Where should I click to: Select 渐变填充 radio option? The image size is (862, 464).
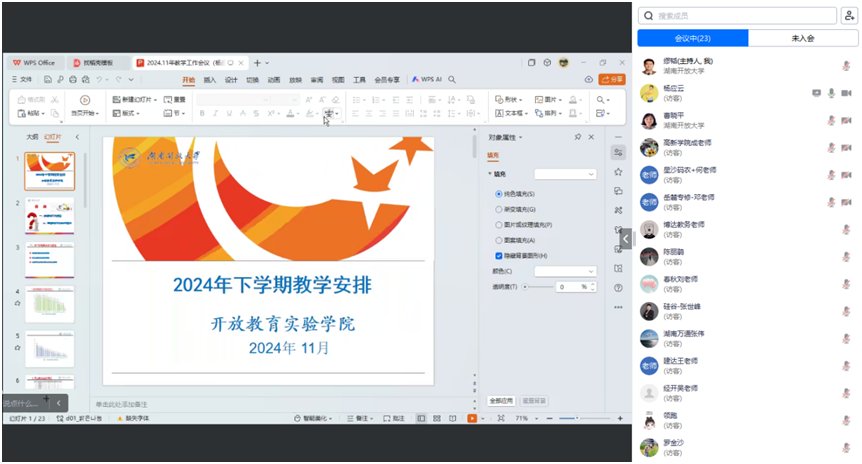[500, 209]
